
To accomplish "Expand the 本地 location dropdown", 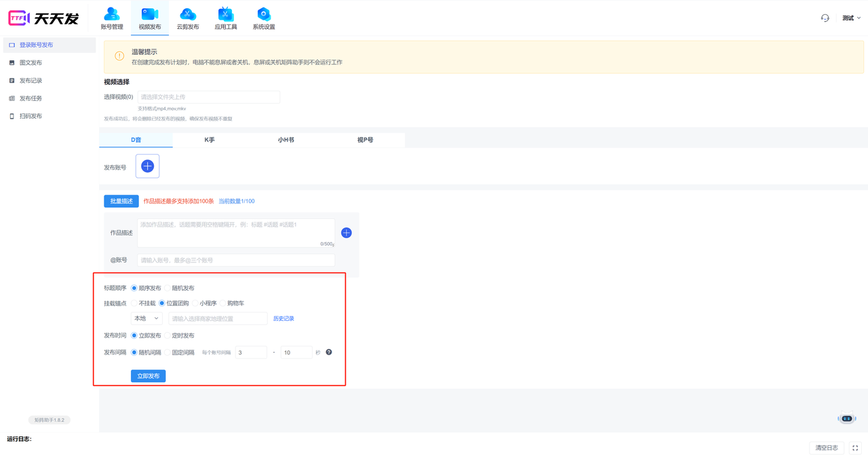I will [x=146, y=319].
